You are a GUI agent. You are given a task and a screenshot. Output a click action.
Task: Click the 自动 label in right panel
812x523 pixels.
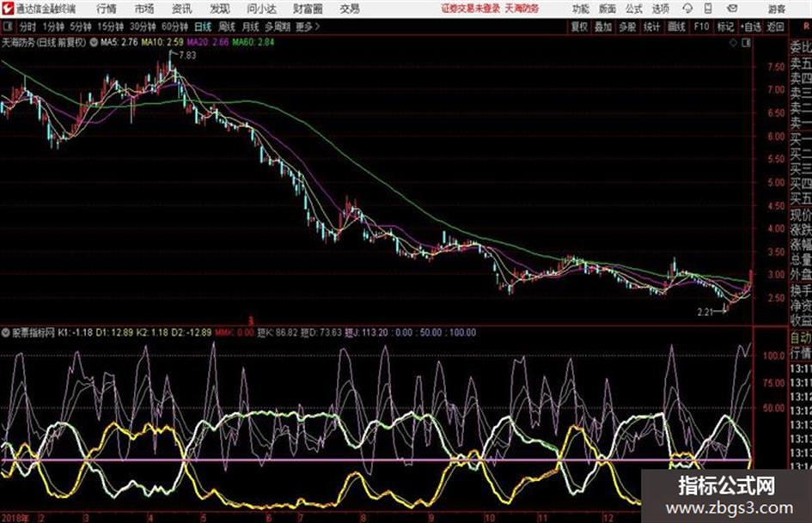pos(801,338)
